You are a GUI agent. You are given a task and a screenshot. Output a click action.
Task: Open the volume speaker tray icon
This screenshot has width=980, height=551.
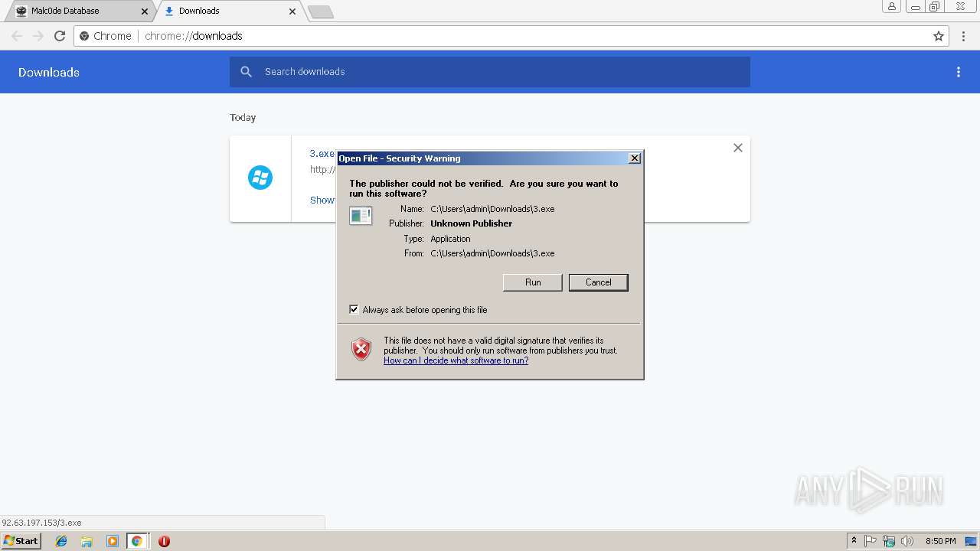(x=907, y=541)
